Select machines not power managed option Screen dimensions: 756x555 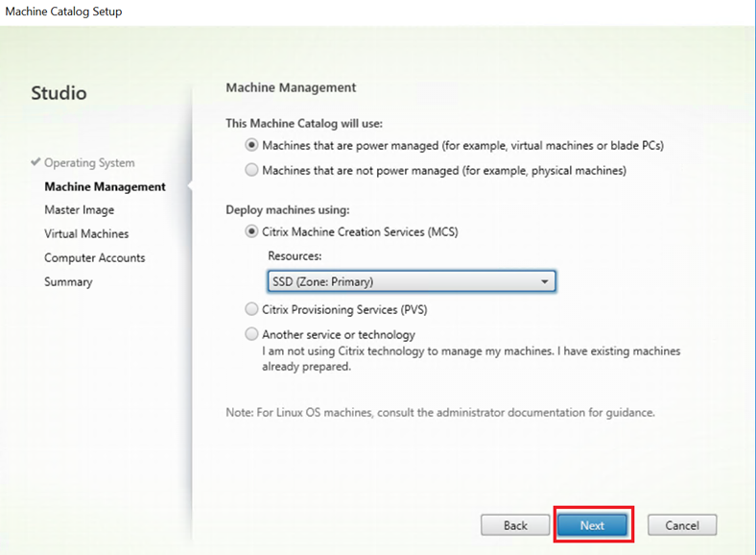(251, 170)
